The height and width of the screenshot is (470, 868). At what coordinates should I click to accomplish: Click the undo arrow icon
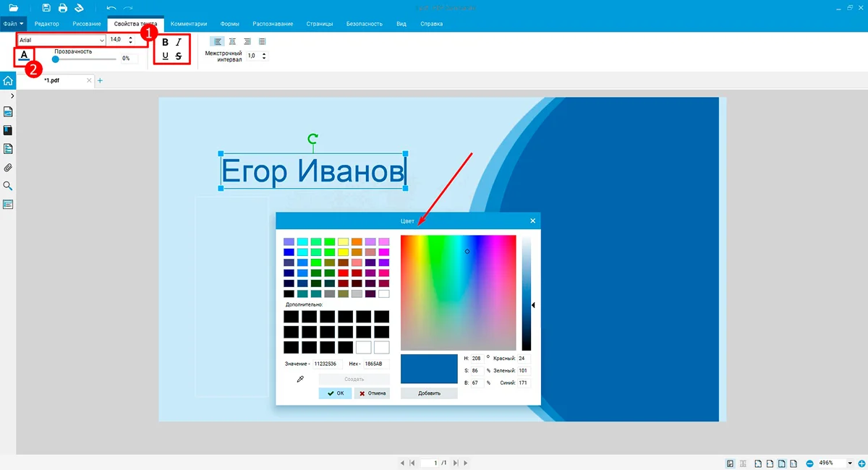pyautogui.click(x=111, y=8)
